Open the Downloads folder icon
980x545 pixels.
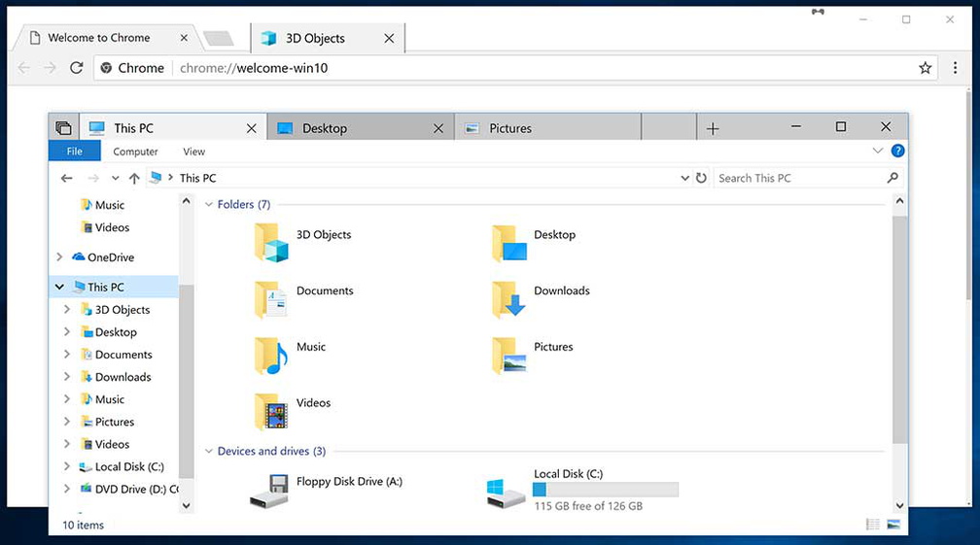[x=509, y=299]
